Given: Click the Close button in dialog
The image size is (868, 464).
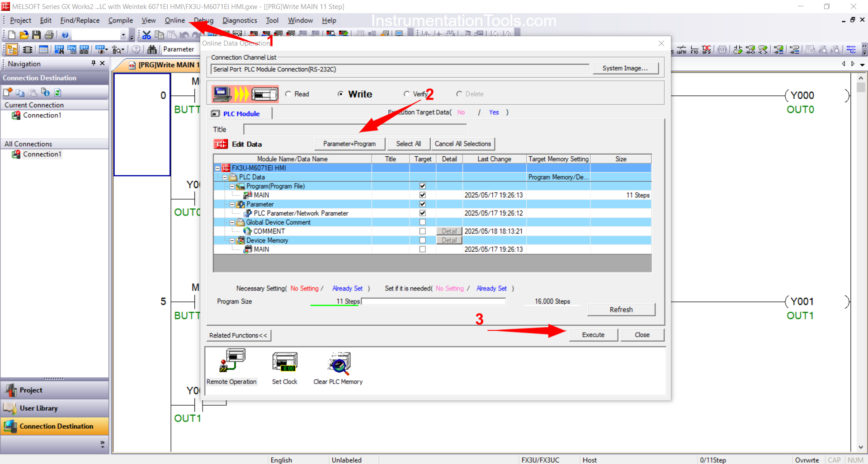Looking at the screenshot, I should 642,335.
